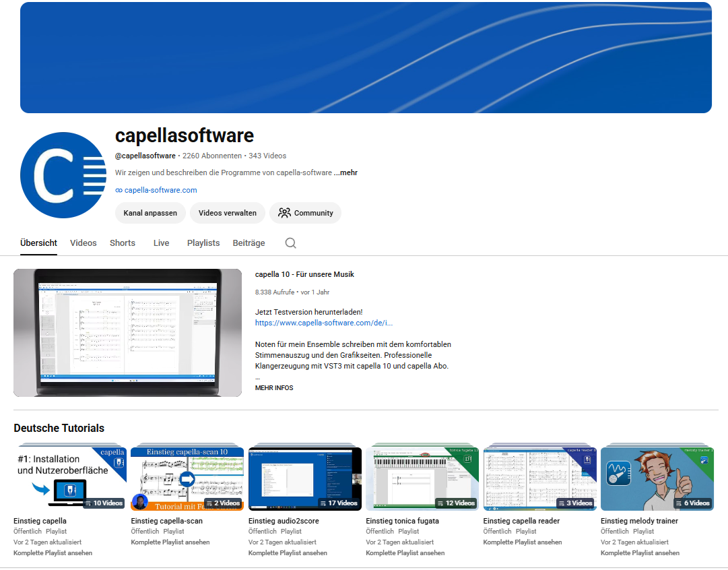Image resolution: width=728 pixels, height=570 pixels.
Task: Open Einstieg capella-scan playlist thumbnail
Action: (x=188, y=478)
